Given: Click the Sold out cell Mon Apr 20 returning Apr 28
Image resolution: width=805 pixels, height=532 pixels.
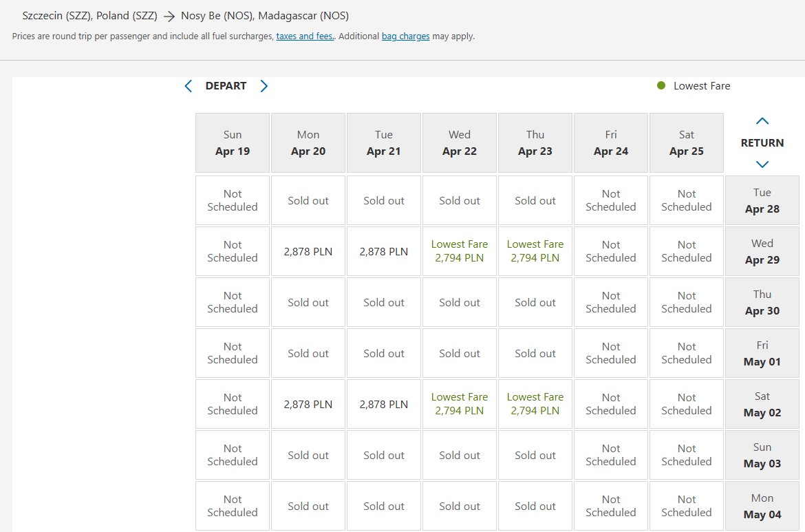Looking at the screenshot, I should point(308,200).
